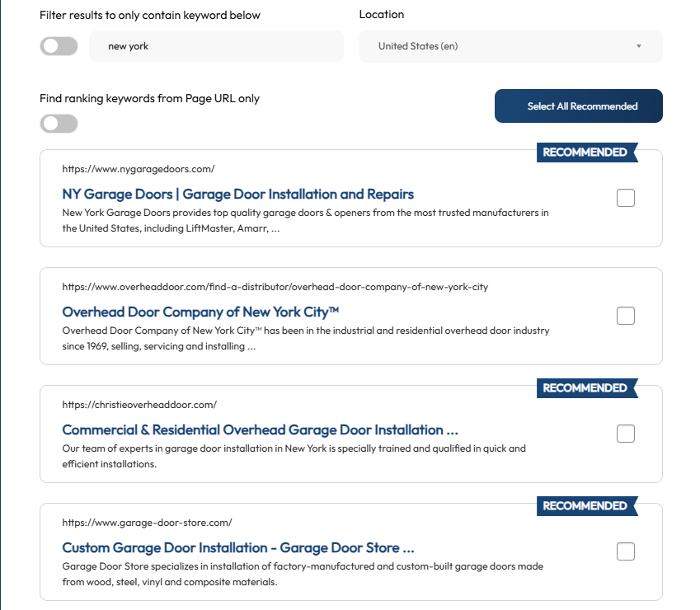Image resolution: width=700 pixels, height=610 pixels.
Task: Open the Location dropdown showing United States (en)
Action: (510, 46)
